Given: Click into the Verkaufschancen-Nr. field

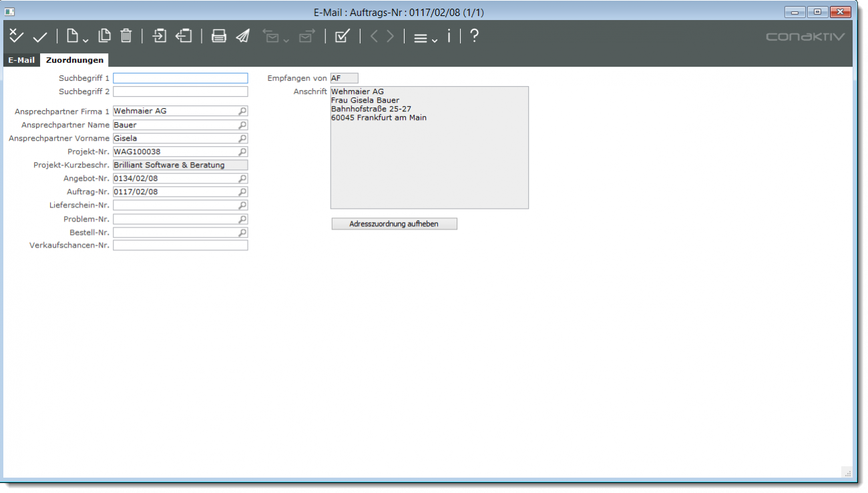Looking at the screenshot, I should pyautogui.click(x=180, y=245).
